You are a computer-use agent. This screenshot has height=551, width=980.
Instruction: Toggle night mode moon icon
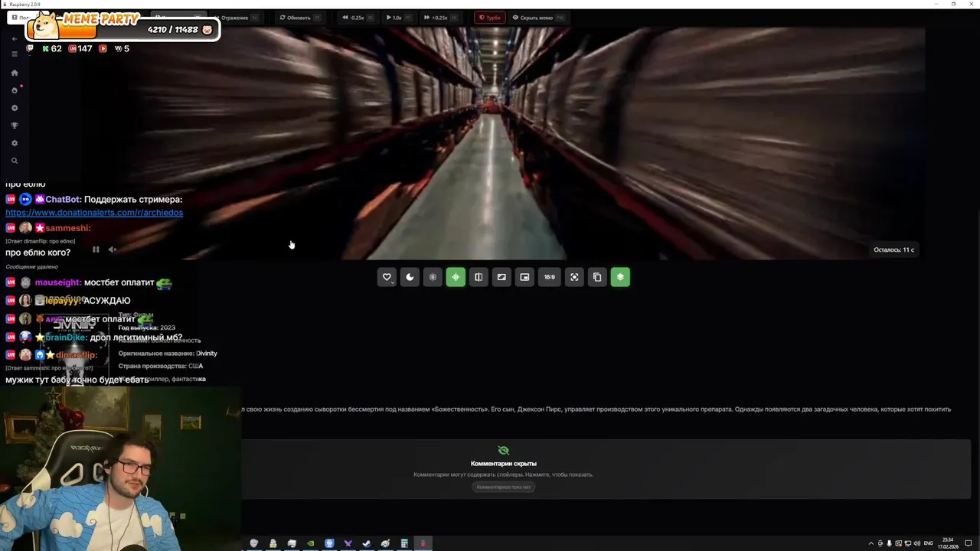pos(410,277)
